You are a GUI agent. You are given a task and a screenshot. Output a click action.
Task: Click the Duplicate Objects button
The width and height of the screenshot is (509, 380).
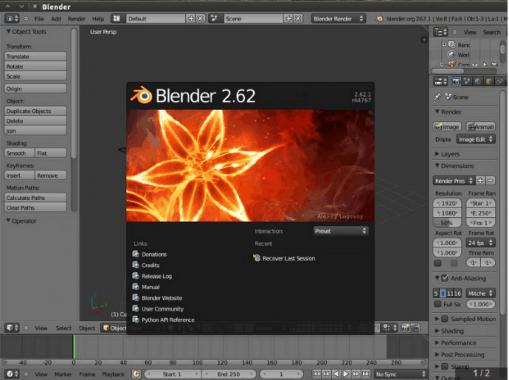point(35,111)
